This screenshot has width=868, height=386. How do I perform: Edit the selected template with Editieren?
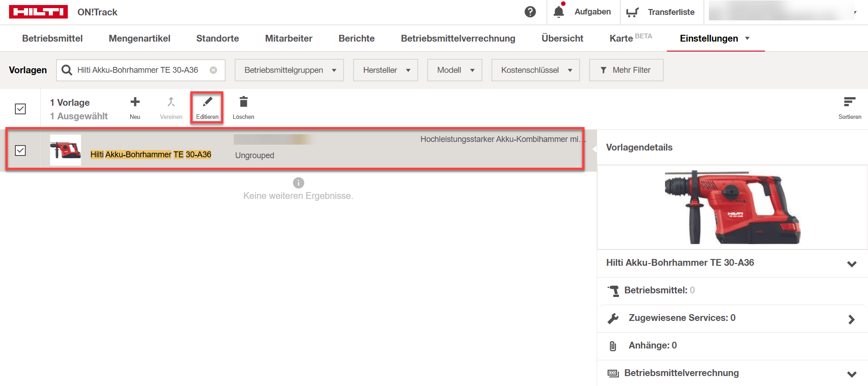(207, 108)
